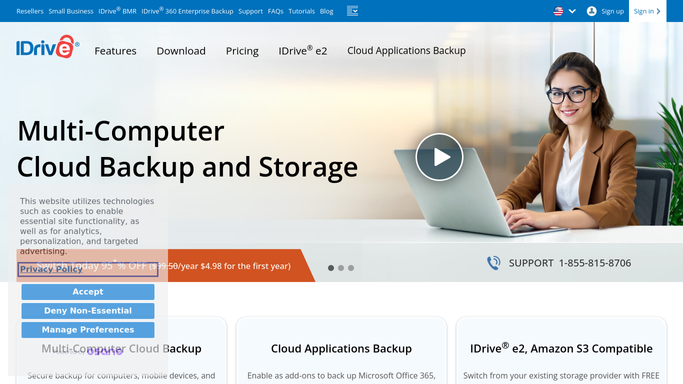Screen dimensions: 683x384
Task: Click the Sign in button
Action: click(647, 11)
